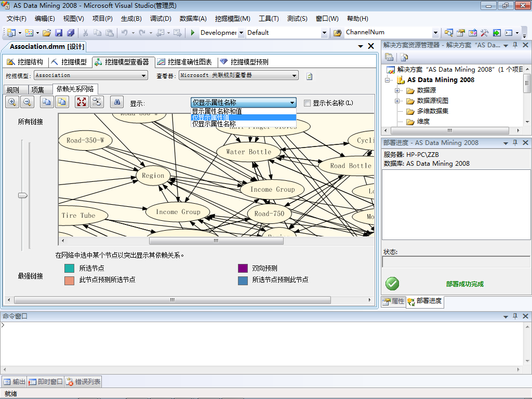Click the Paste toolbar icon

[x=110, y=33]
